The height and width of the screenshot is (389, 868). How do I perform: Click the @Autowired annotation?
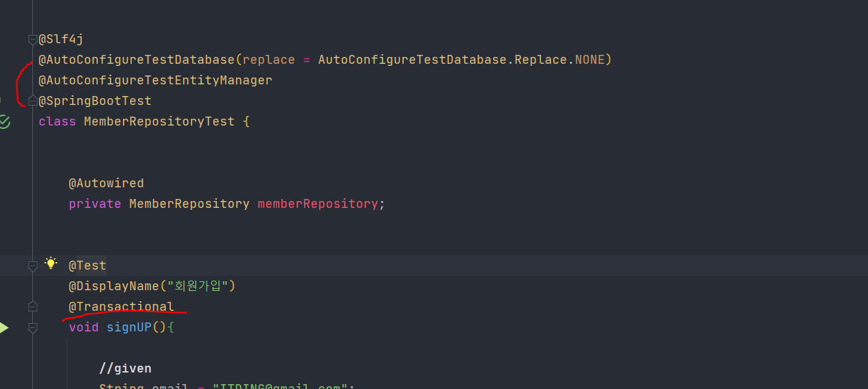(106, 183)
